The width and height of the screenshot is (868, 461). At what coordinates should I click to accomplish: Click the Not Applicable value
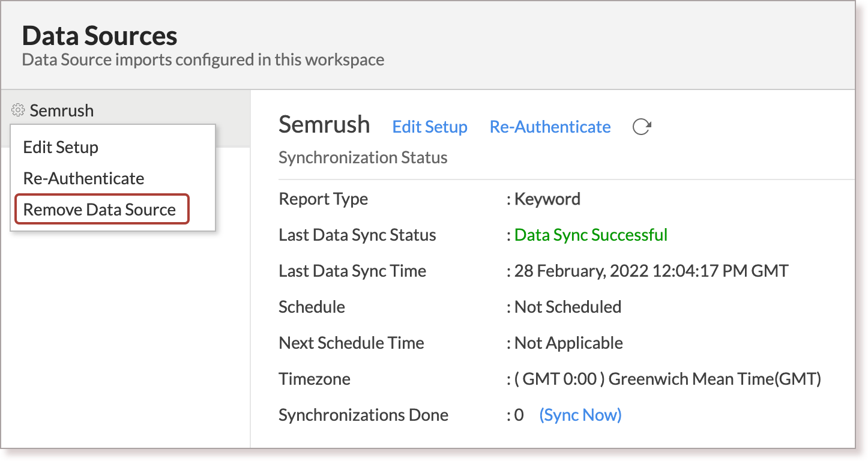(x=568, y=343)
